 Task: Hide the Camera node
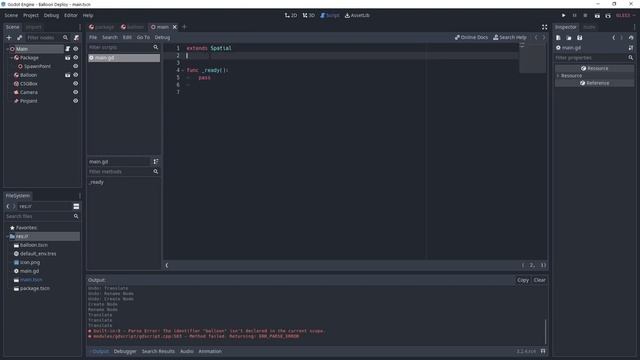coord(76,92)
